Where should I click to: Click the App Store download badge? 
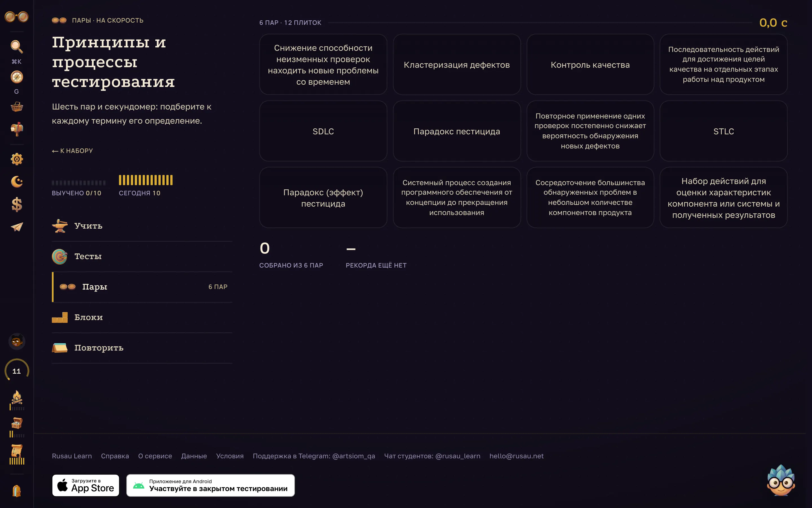tap(85, 485)
